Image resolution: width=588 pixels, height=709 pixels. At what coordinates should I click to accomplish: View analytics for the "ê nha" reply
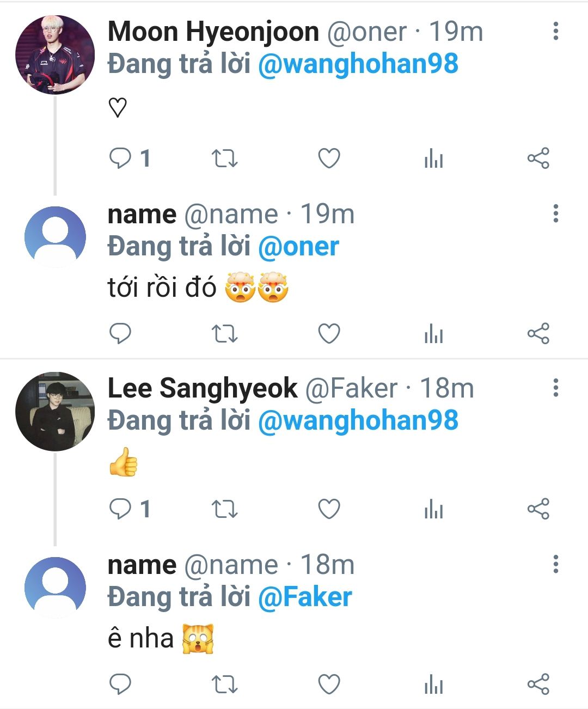click(433, 684)
